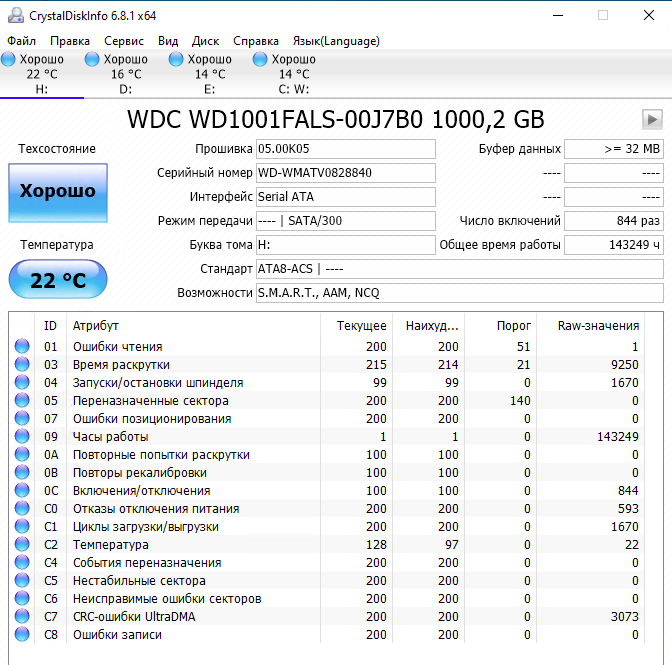The height and width of the screenshot is (665, 672).
Task: Open the Диск menu
Action: 205,41
